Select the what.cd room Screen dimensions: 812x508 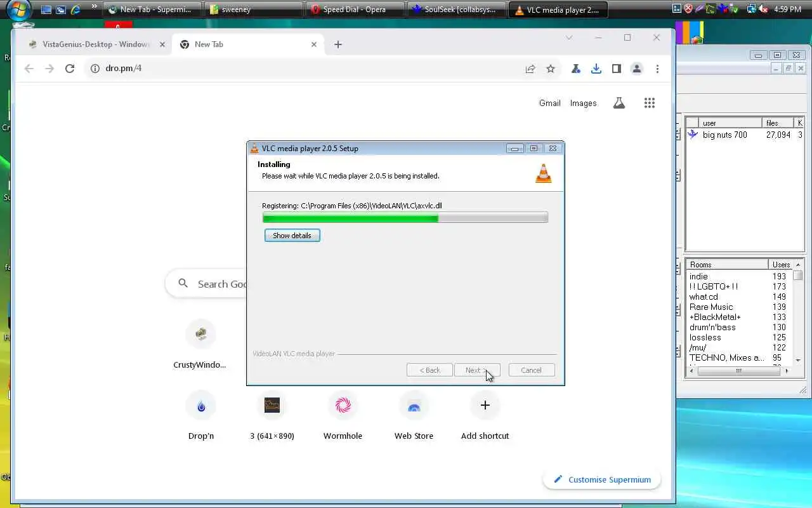[x=704, y=297]
